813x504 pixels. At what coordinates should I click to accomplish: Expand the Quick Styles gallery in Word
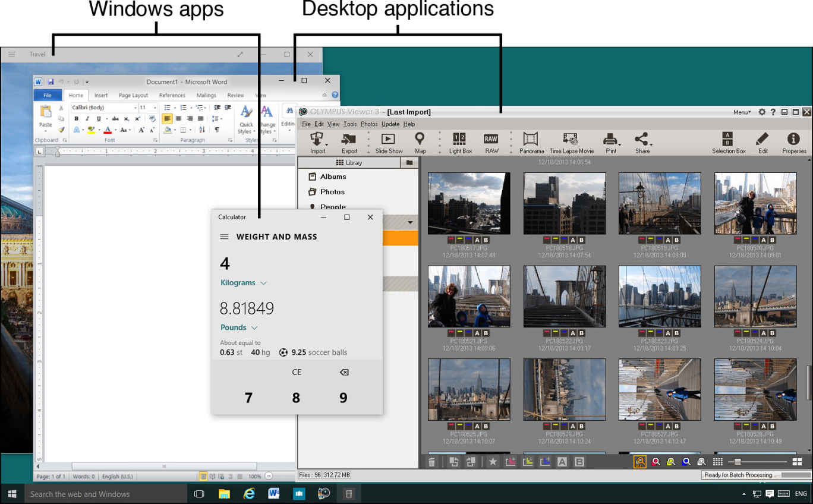[246, 119]
